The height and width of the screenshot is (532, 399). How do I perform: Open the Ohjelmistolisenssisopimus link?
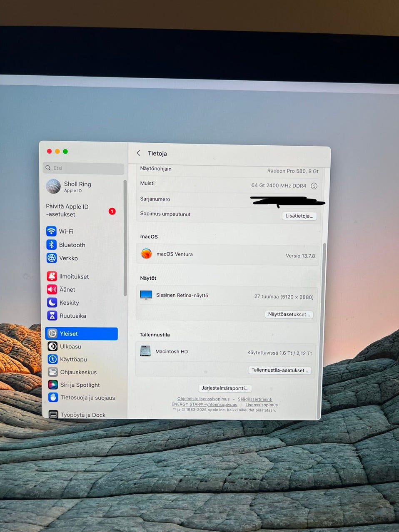point(204,399)
